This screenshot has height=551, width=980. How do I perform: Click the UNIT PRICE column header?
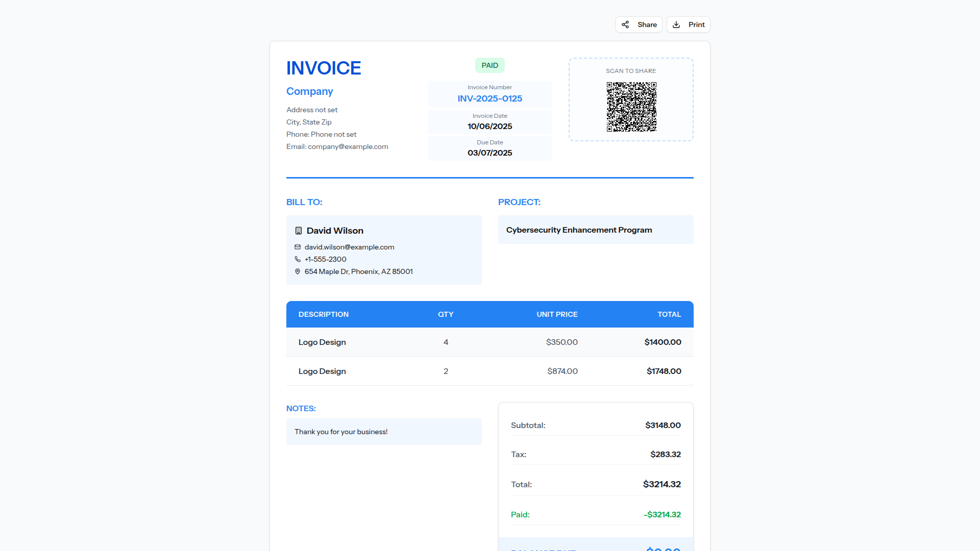(x=557, y=314)
